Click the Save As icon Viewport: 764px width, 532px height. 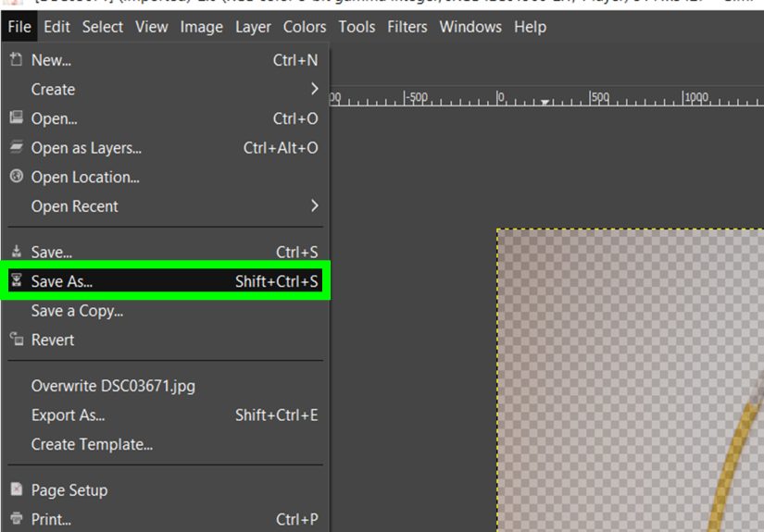coord(16,279)
